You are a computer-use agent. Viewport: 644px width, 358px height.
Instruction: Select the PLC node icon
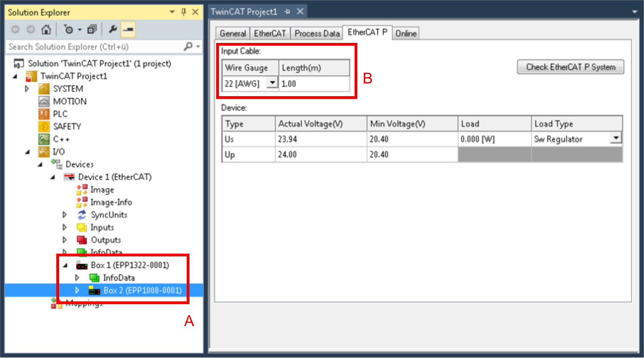coord(44,114)
